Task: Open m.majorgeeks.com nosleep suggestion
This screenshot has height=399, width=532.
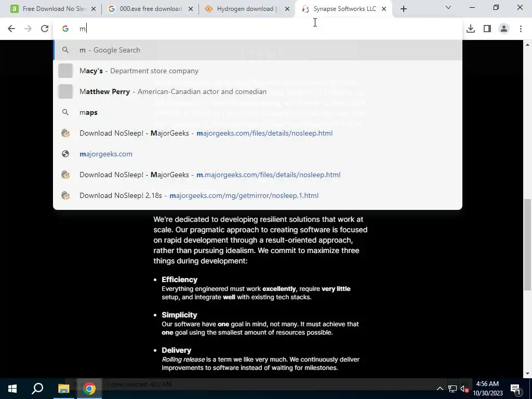Action: point(258,175)
